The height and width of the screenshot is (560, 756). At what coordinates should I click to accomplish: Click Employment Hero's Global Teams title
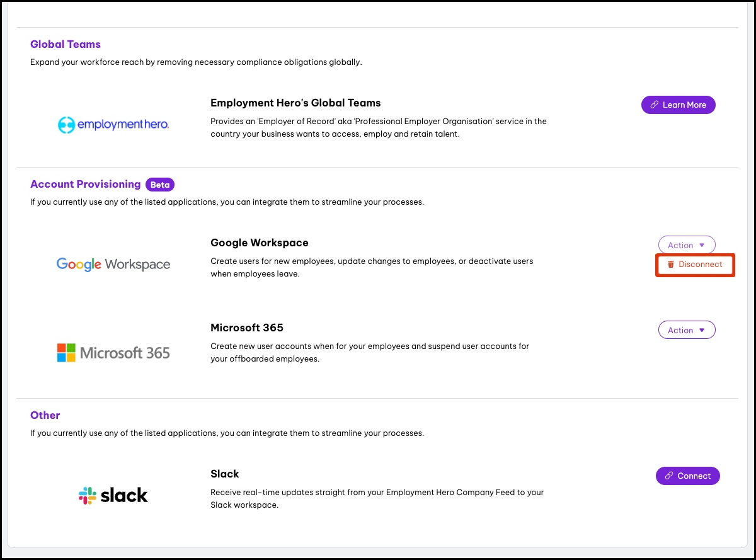click(x=295, y=103)
